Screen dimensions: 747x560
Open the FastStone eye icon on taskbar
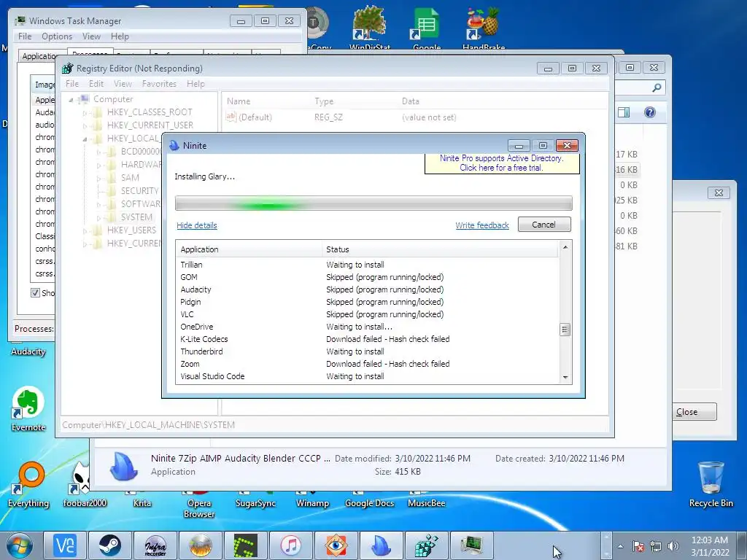(336, 545)
